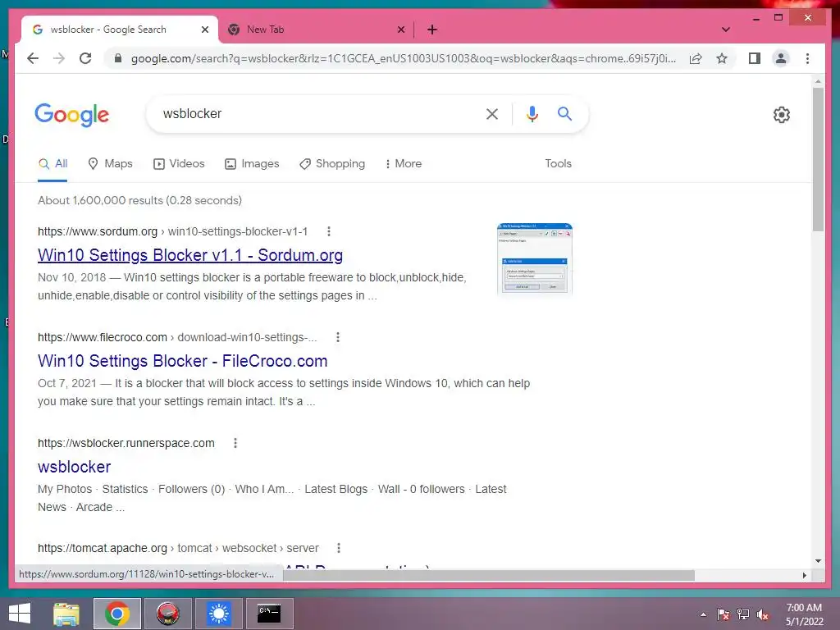The width and height of the screenshot is (840, 630).
Task: Switch to the New Tab tab
Action: tap(316, 30)
